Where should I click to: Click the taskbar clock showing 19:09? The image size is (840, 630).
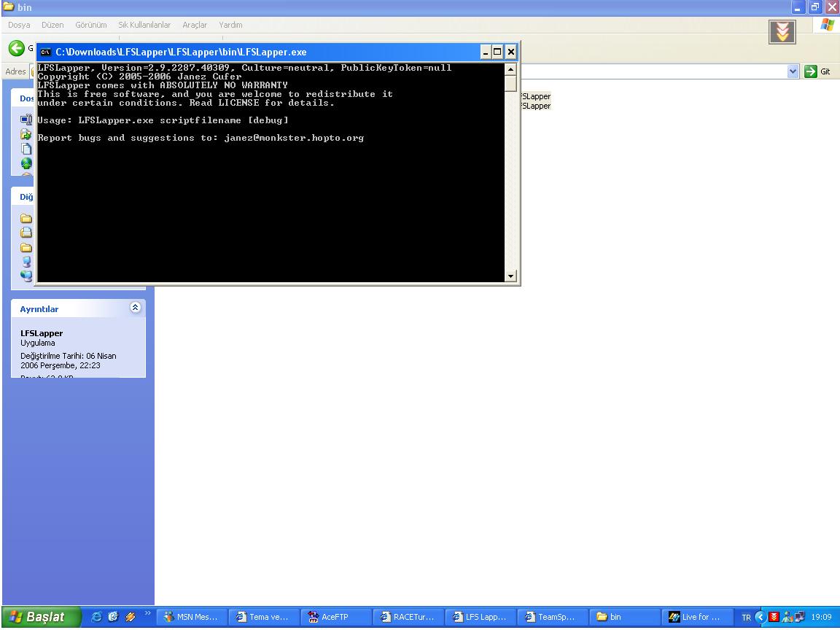click(821, 617)
